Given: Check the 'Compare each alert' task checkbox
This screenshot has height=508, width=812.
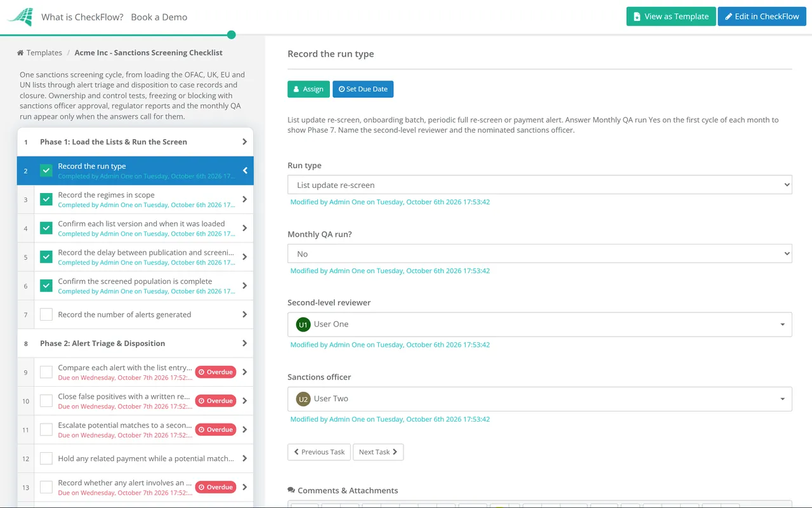Looking at the screenshot, I should (46, 372).
